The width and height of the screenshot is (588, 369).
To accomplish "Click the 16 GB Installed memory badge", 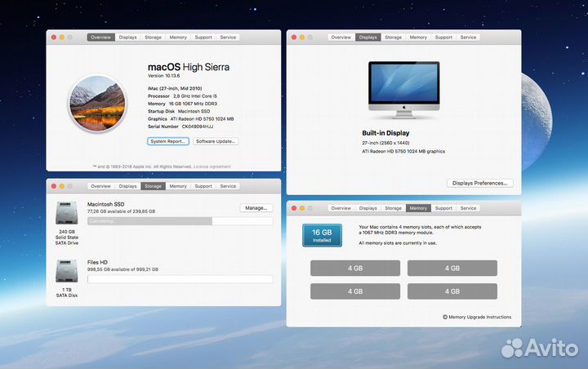I will point(322,235).
